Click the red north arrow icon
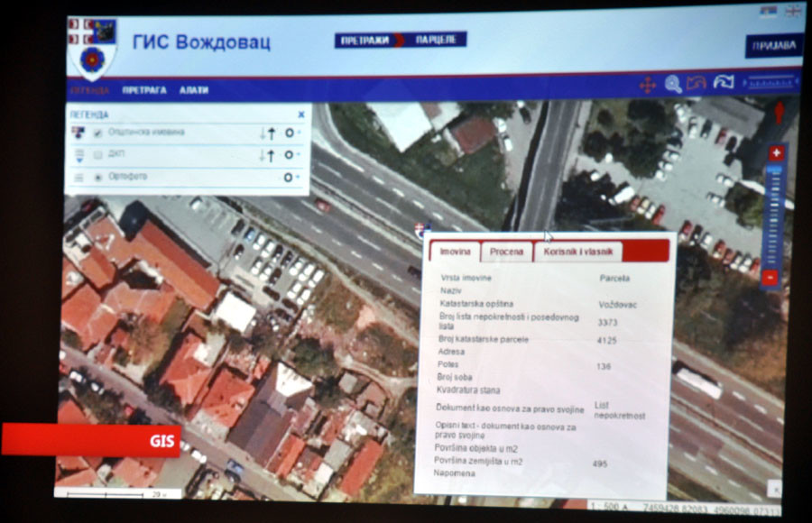The height and width of the screenshot is (523, 812). pyautogui.click(x=780, y=112)
